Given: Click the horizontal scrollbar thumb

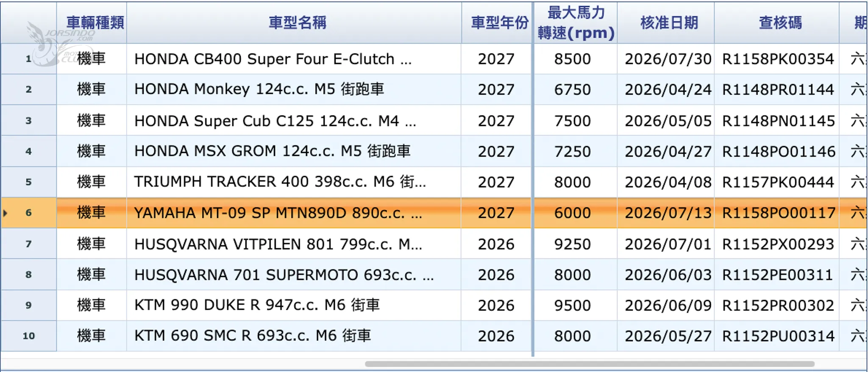Looking at the screenshot, I should click(590, 364).
